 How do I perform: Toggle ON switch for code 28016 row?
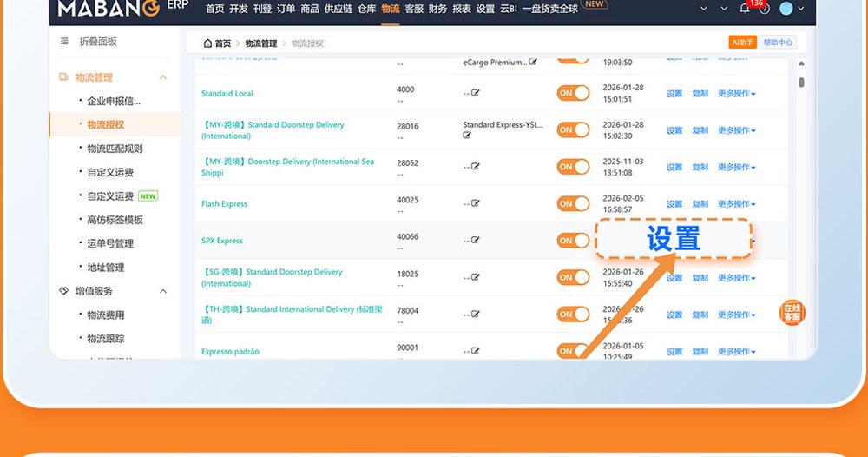click(x=573, y=129)
